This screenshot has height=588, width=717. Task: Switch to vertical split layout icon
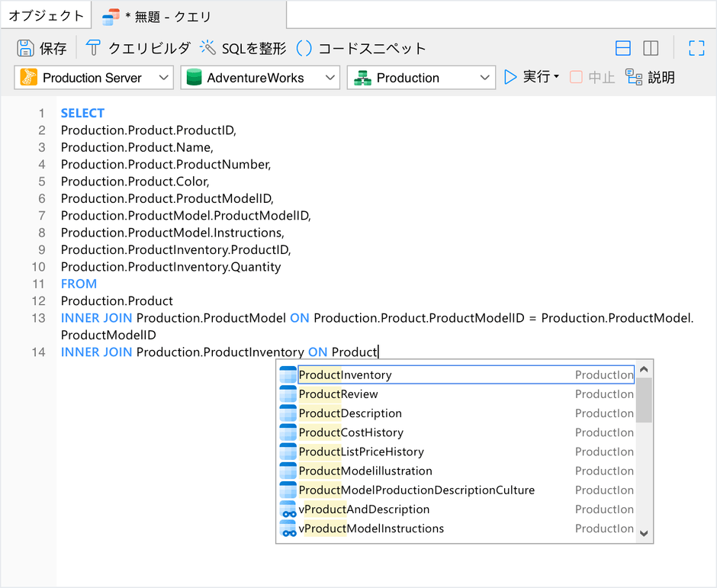[651, 48]
